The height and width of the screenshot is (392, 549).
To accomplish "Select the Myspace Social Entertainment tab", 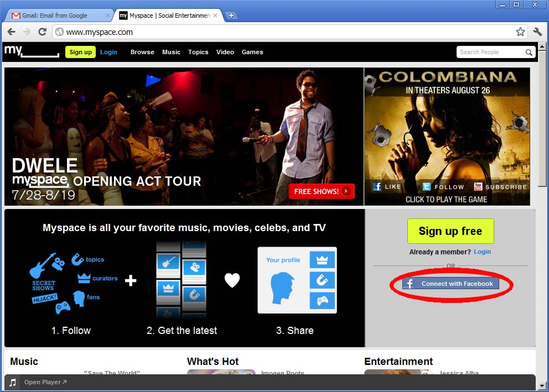I will (169, 15).
